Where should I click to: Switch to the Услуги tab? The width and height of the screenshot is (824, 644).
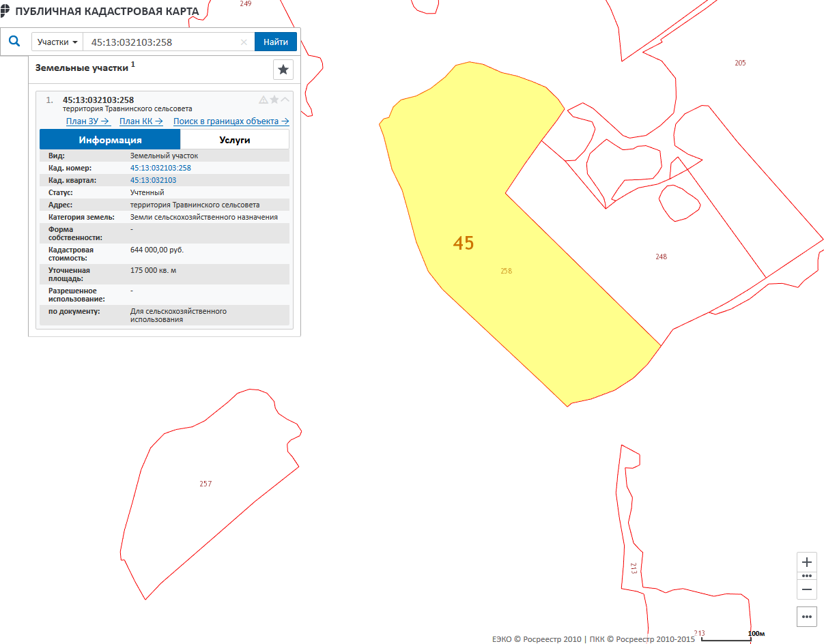tap(234, 140)
